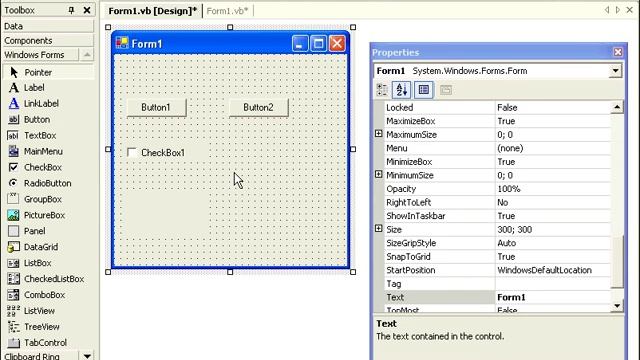Image resolution: width=640 pixels, height=360 pixels.
Task: Switch to the Form1.vb [Design] tab
Action: click(152, 11)
